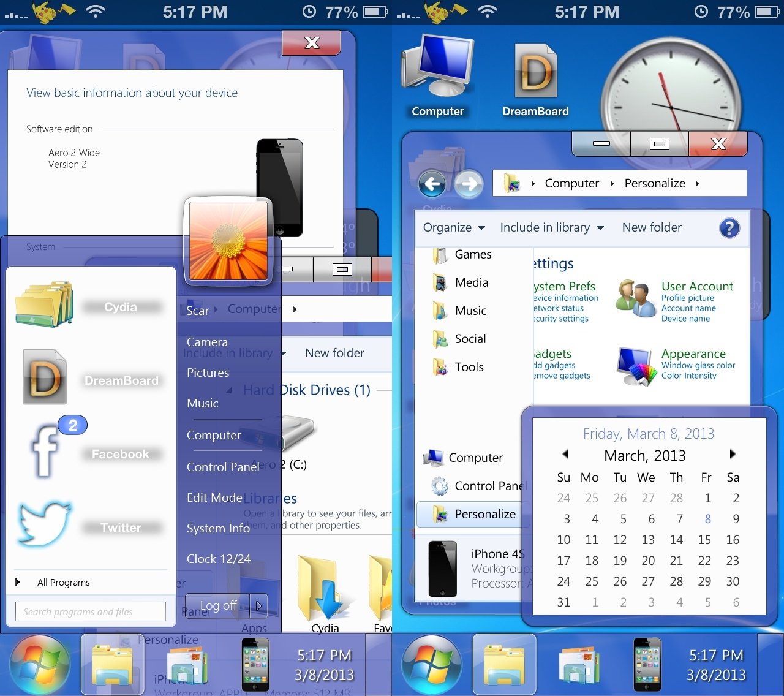Choose System Info from Start menu
Screen dimensions: 784x696
[x=218, y=528]
